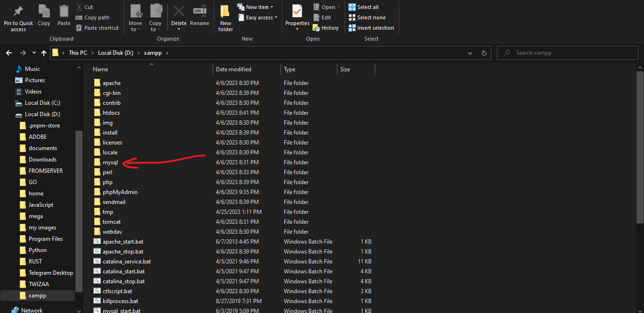Click Open in the Open group

[x=326, y=7]
